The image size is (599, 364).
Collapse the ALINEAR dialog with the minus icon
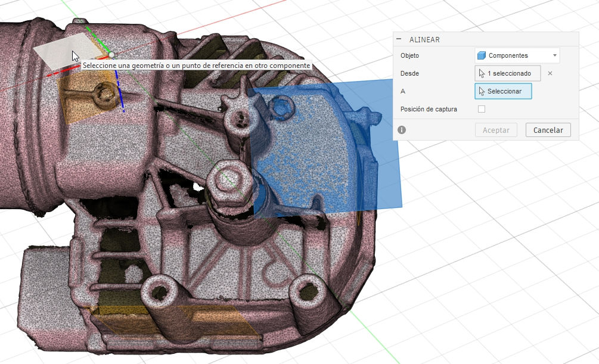coord(399,39)
